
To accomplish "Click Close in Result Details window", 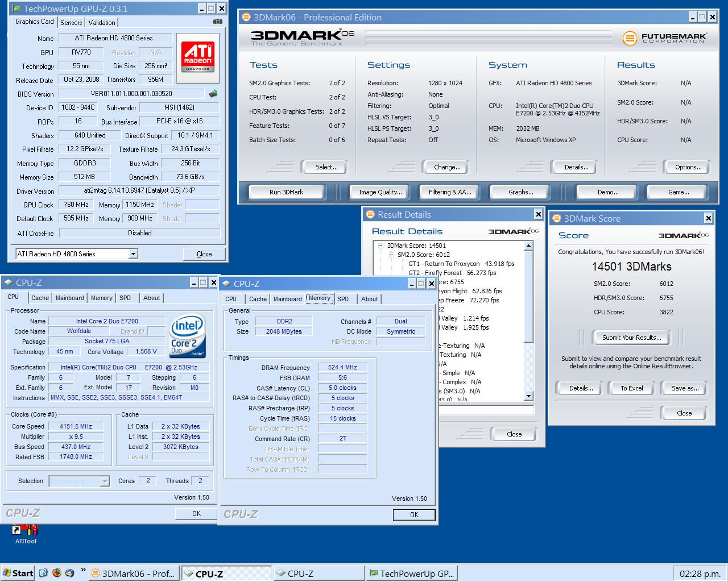I will click(514, 434).
